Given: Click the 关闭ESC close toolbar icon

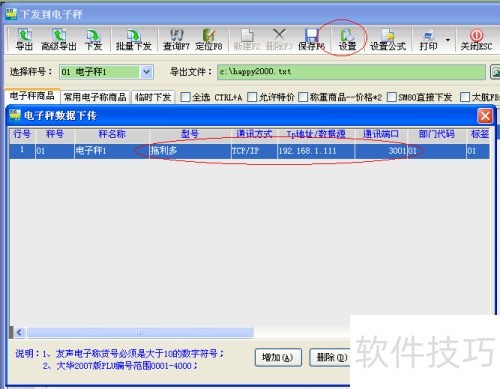Looking at the screenshot, I should click(476, 40).
